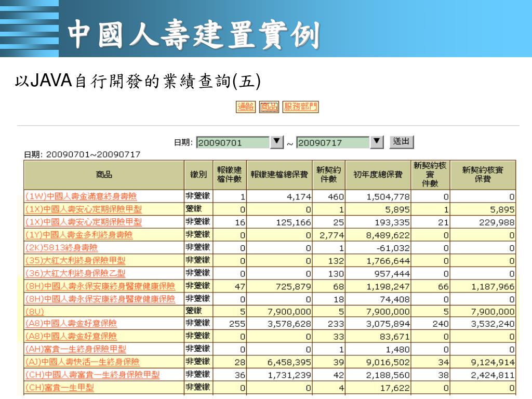Image resolution: width=532 pixels, height=399 pixels.
Task: Select cell value 1,187,966
Action: pos(493,287)
